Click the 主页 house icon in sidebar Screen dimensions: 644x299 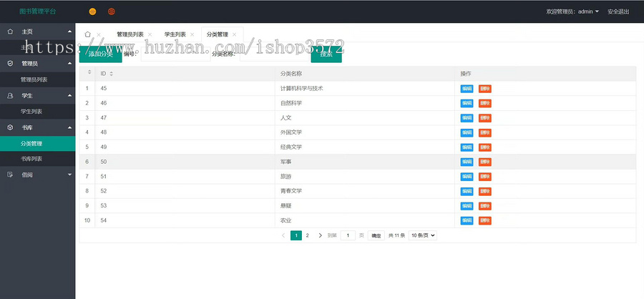pos(10,31)
